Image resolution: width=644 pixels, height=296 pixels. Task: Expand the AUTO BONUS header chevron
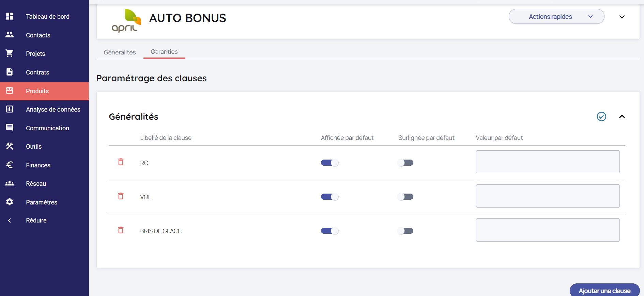622,17
